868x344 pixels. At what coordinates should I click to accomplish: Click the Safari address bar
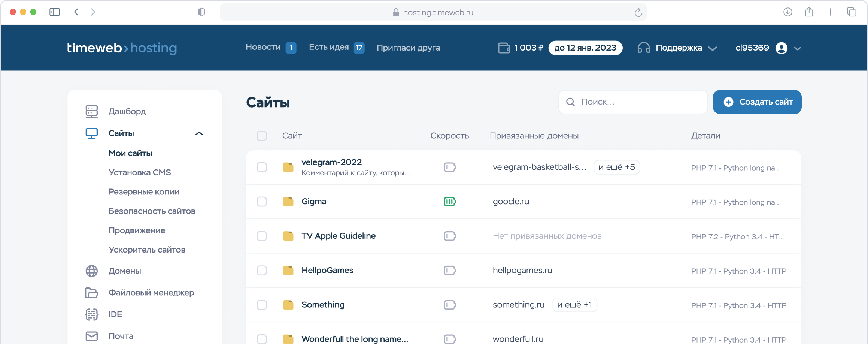tap(433, 12)
